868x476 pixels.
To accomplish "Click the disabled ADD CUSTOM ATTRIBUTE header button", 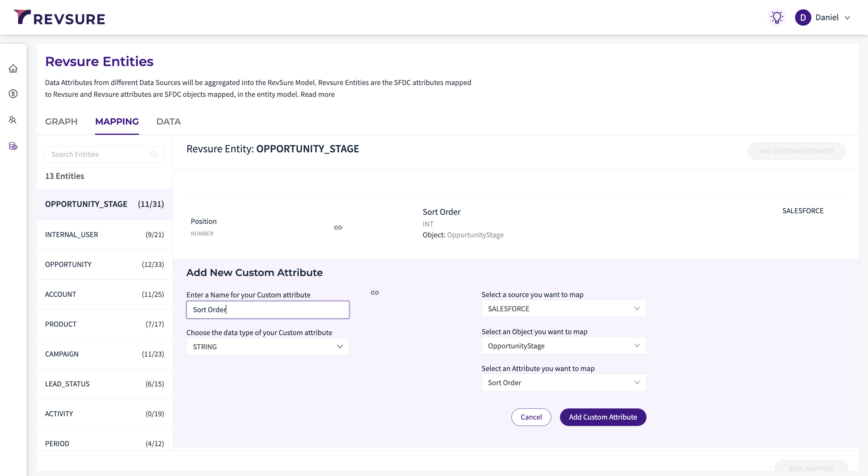I will point(796,151).
